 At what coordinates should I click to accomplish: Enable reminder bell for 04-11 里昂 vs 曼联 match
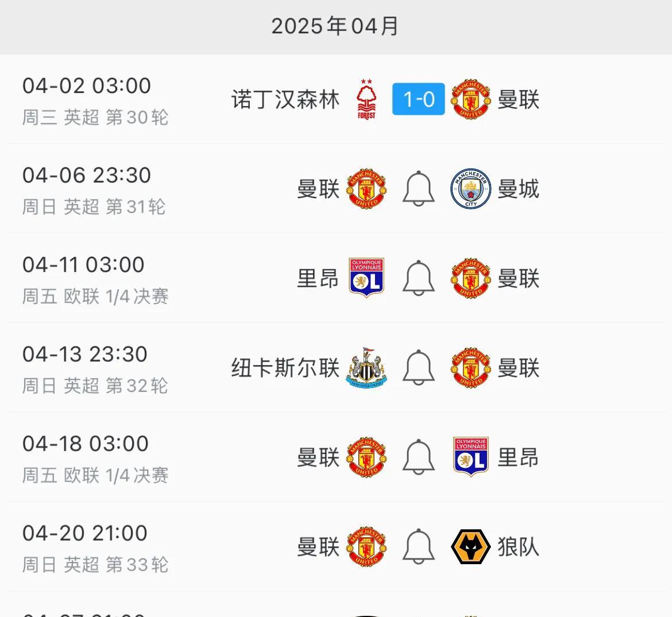(x=418, y=278)
